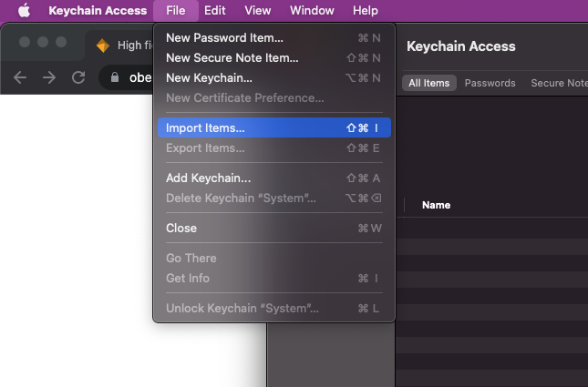Switch to the Secure Notes tab

tap(559, 83)
